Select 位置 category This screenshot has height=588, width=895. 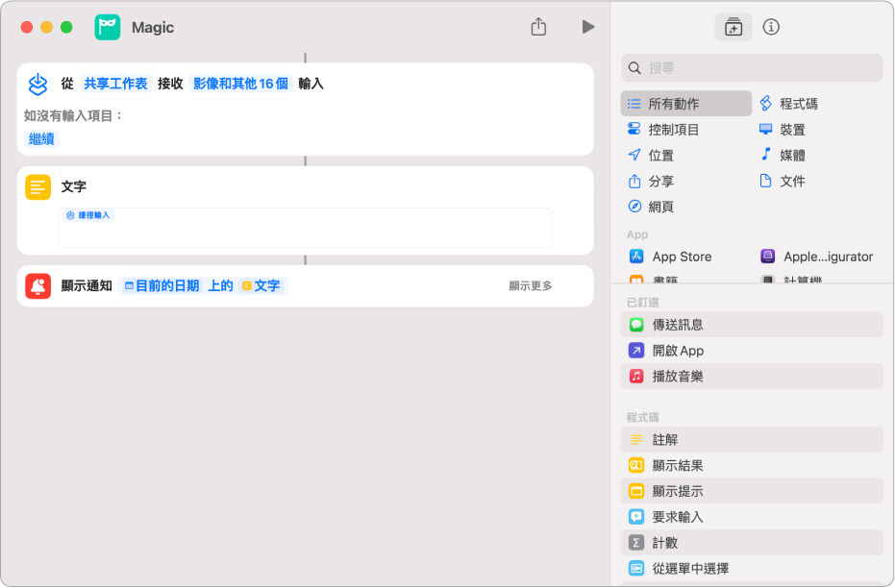[x=651, y=155]
